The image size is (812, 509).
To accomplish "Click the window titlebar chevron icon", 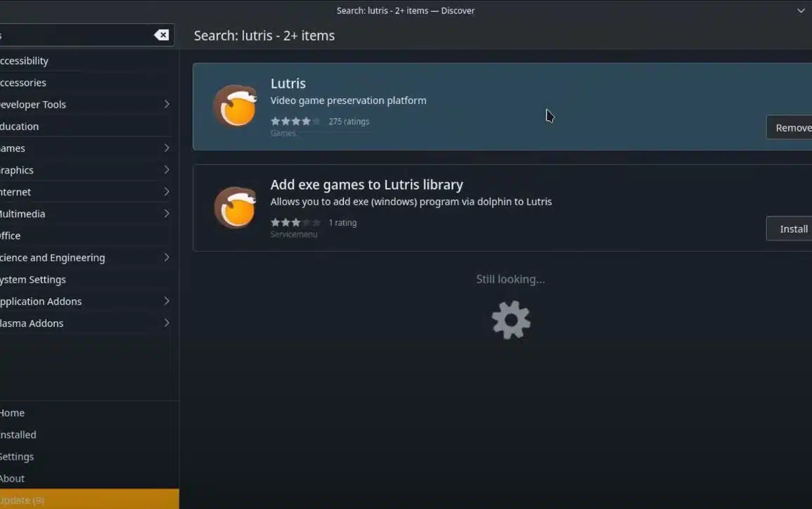I will click(801, 11).
